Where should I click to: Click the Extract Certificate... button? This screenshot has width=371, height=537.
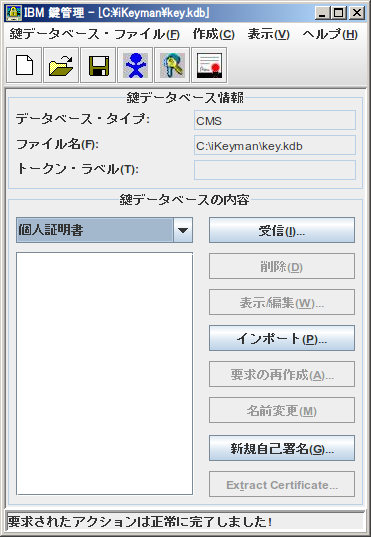tap(282, 484)
